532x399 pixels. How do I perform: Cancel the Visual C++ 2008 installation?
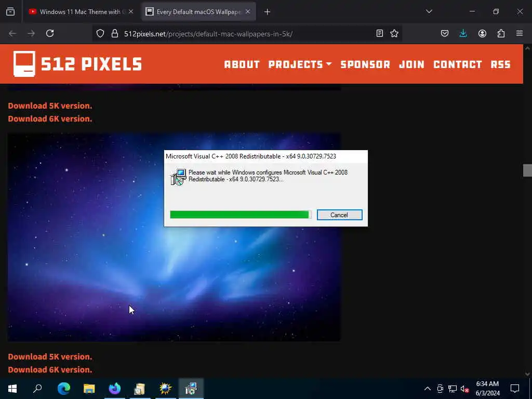(x=339, y=215)
